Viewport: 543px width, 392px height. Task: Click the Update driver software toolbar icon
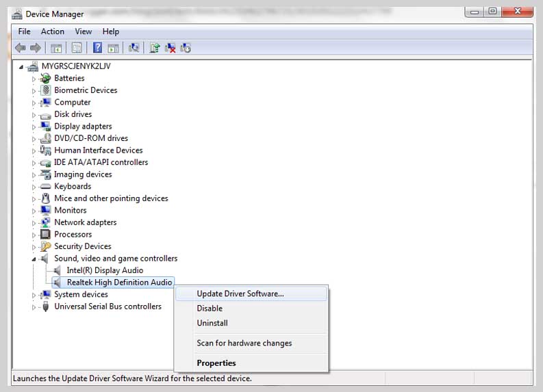coord(155,47)
